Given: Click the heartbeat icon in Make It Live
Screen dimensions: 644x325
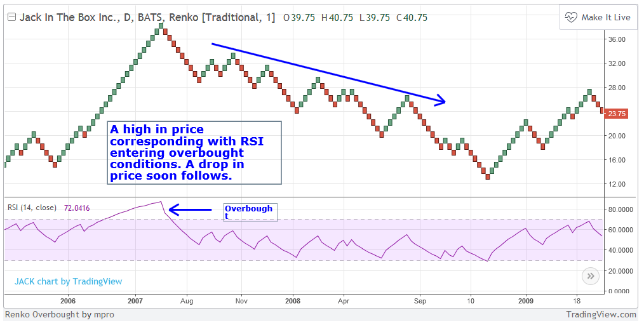Looking at the screenshot, I should (x=571, y=18).
